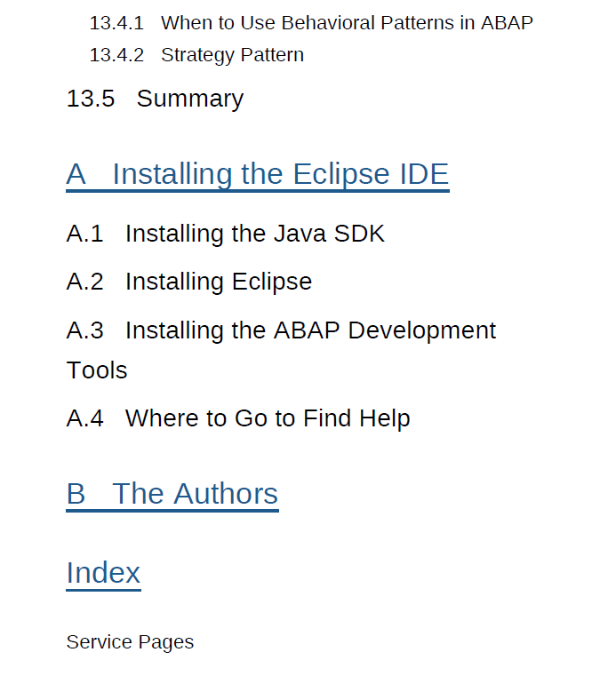Click the 13.5 chapter number
The height and width of the screenshot is (676, 616).
(x=91, y=99)
